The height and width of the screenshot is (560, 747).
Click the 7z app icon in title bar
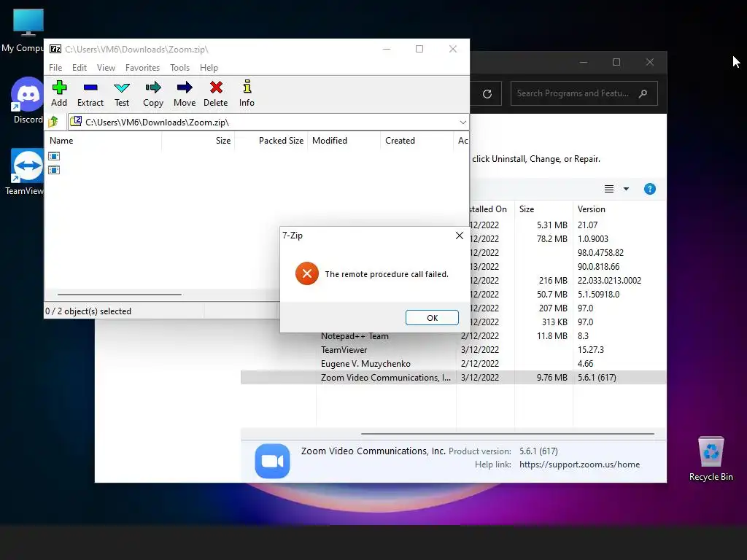tap(55, 49)
